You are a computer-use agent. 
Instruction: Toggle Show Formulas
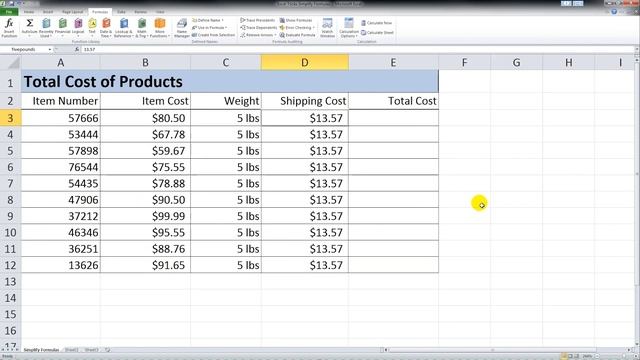pyautogui.click(x=296, y=20)
